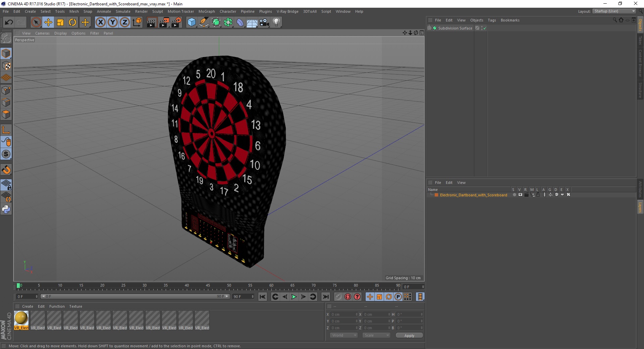The height and width of the screenshot is (349, 644).
Task: Open the V-Ray Bridge menu
Action: pos(287,11)
